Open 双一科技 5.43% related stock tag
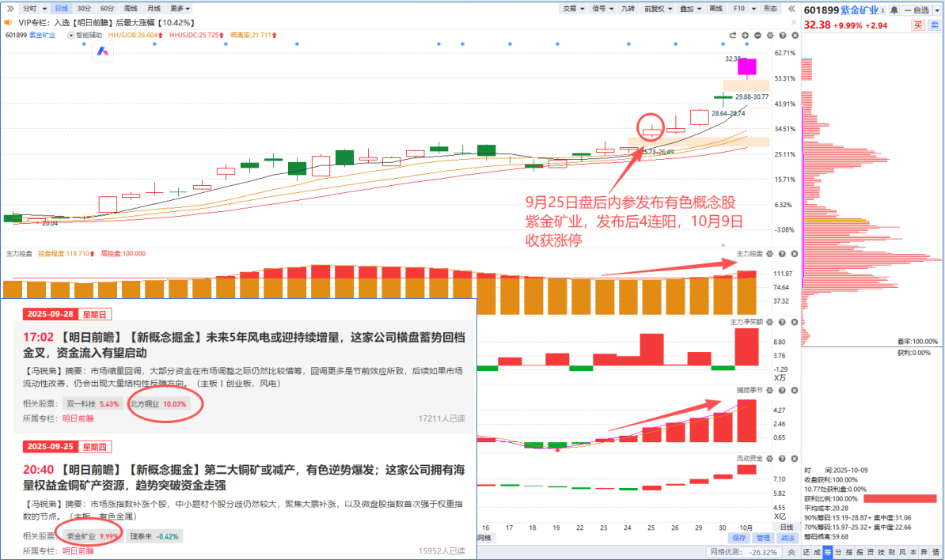The height and width of the screenshot is (560, 945). tap(93, 403)
